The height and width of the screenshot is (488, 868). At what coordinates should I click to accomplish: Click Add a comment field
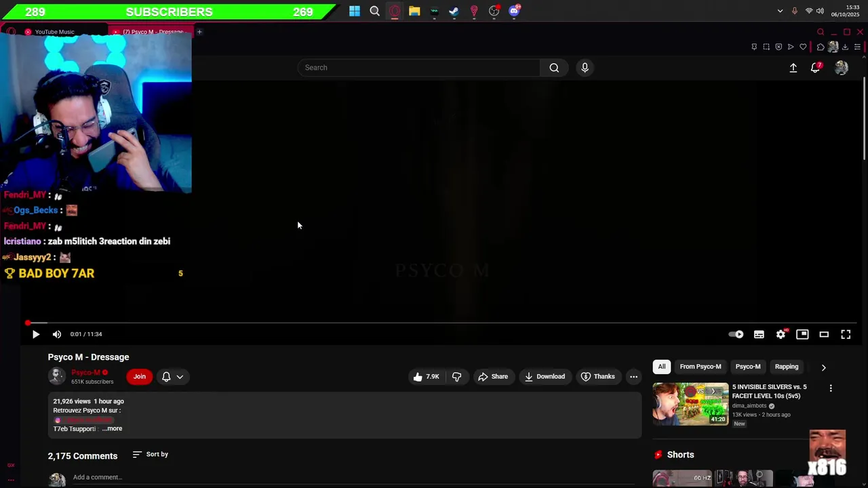coord(356,477)
